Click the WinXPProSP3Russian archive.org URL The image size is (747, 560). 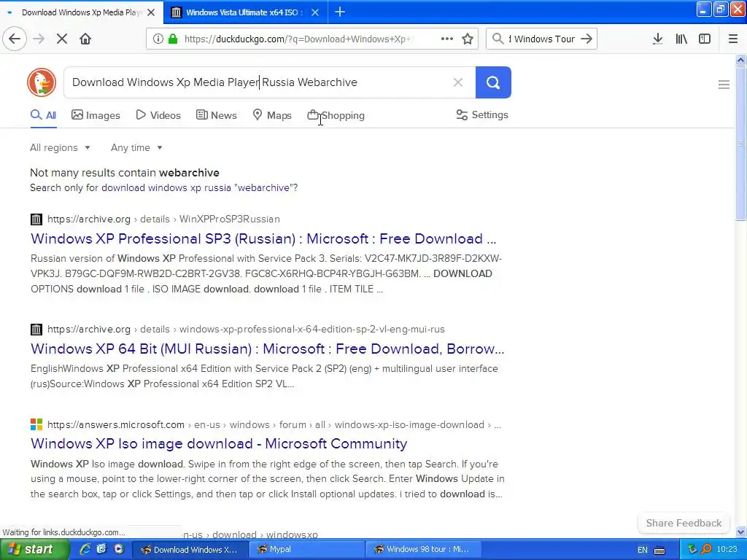(x=163, y=219)
